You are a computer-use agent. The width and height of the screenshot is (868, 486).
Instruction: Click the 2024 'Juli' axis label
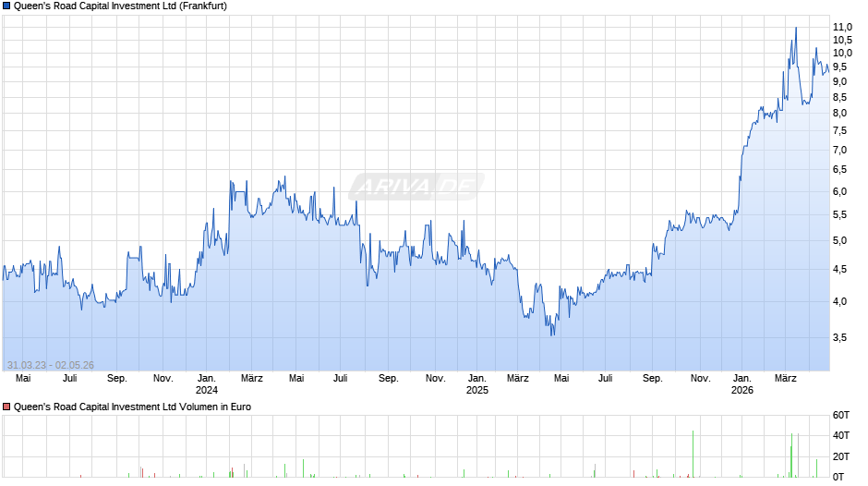coord(341,379)
